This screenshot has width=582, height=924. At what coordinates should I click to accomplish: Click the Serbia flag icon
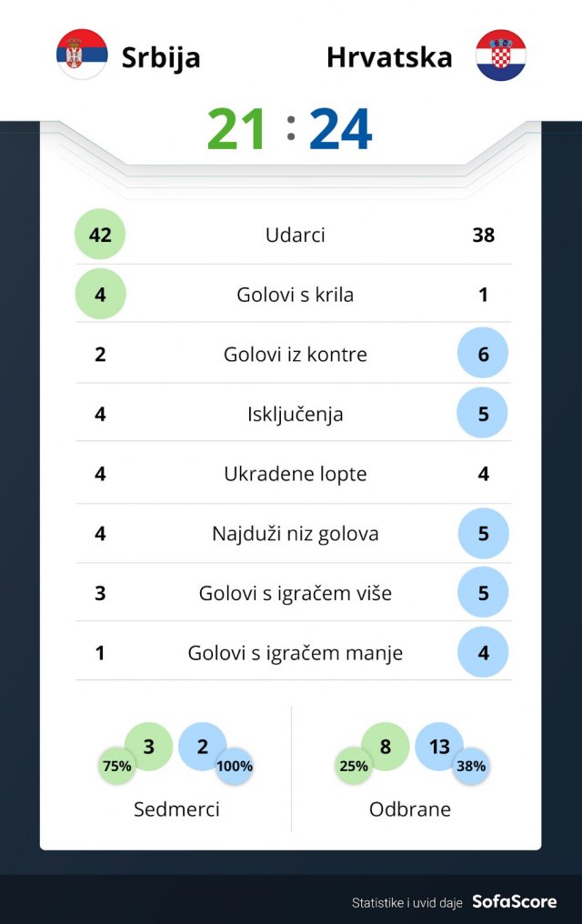[82, 55]
